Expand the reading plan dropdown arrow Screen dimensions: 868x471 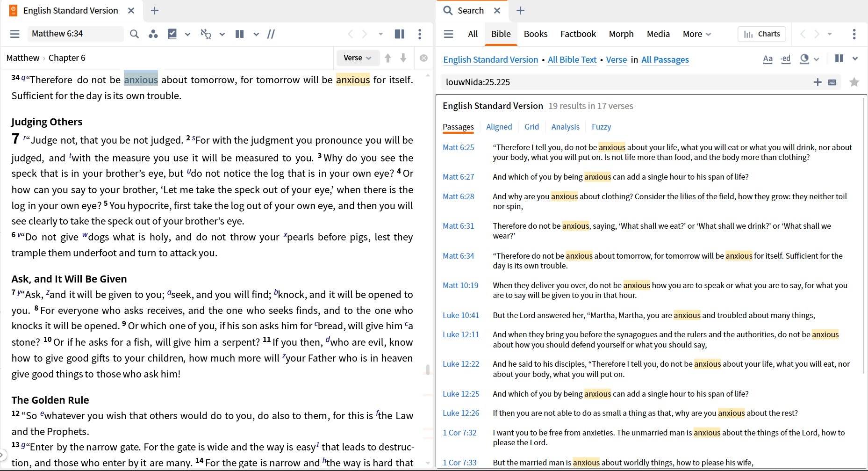click(187, 34)
